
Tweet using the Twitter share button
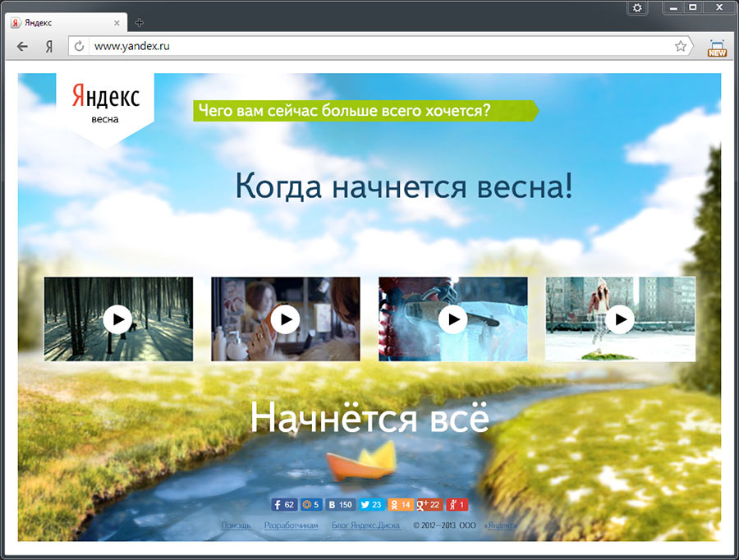click(371, 505)
